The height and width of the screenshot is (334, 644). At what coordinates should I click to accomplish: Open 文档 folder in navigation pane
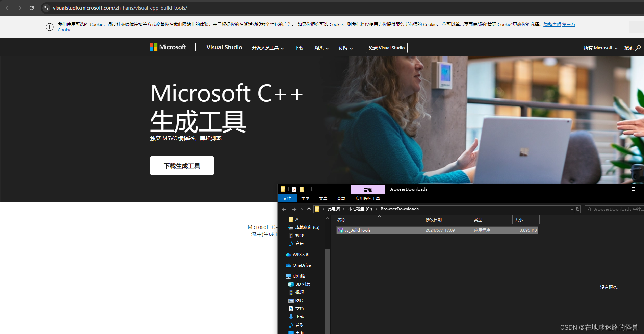pos(296,309)
